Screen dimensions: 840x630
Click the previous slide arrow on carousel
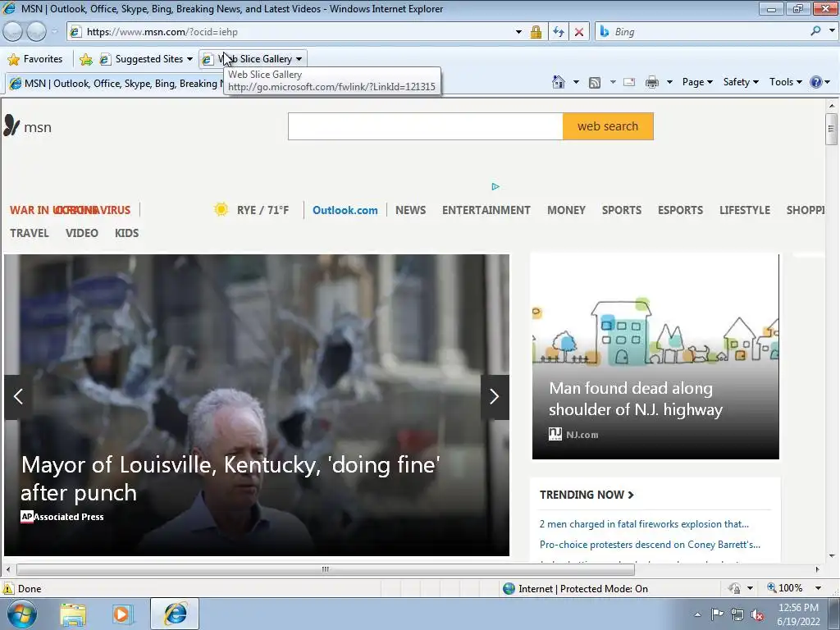18,396
